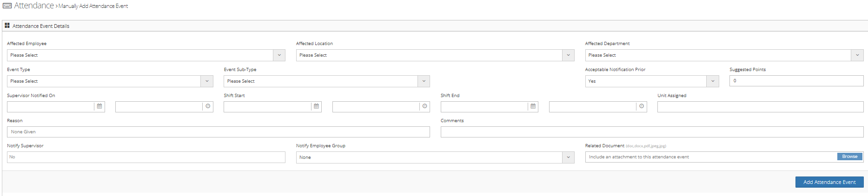Open the Shift End time clock icon
868x196 pixels.
click(642, 106)
